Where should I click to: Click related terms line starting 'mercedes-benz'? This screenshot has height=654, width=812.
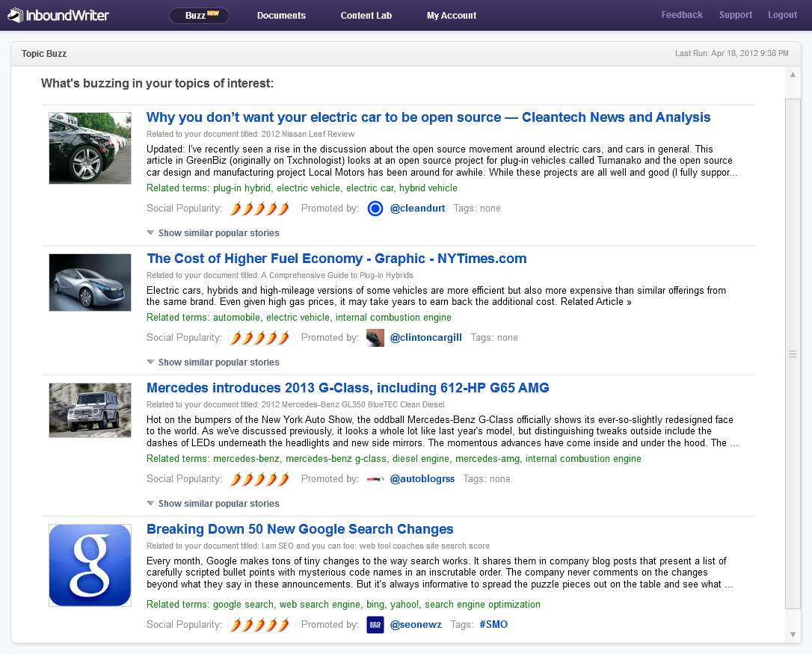pyautogui.click(x=394, y=459)
